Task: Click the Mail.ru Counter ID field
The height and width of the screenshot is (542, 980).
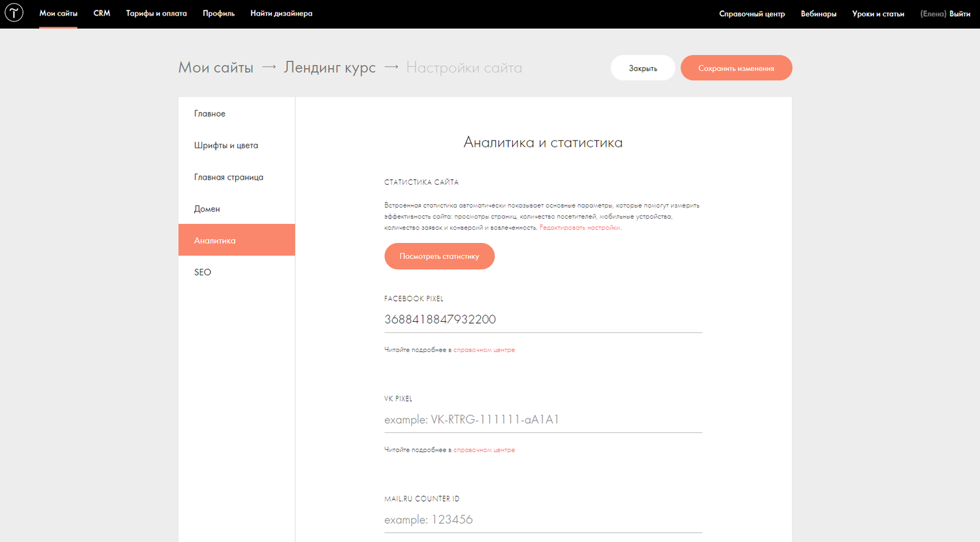Action: (x=543, y=520)
